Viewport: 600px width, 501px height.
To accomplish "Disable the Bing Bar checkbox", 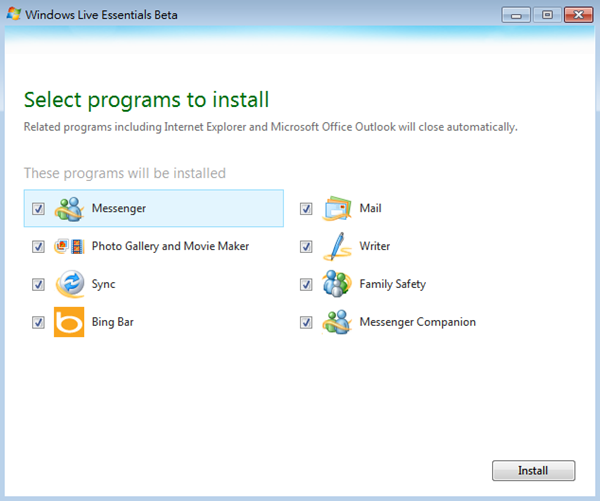I will click(x=38, y=322).
